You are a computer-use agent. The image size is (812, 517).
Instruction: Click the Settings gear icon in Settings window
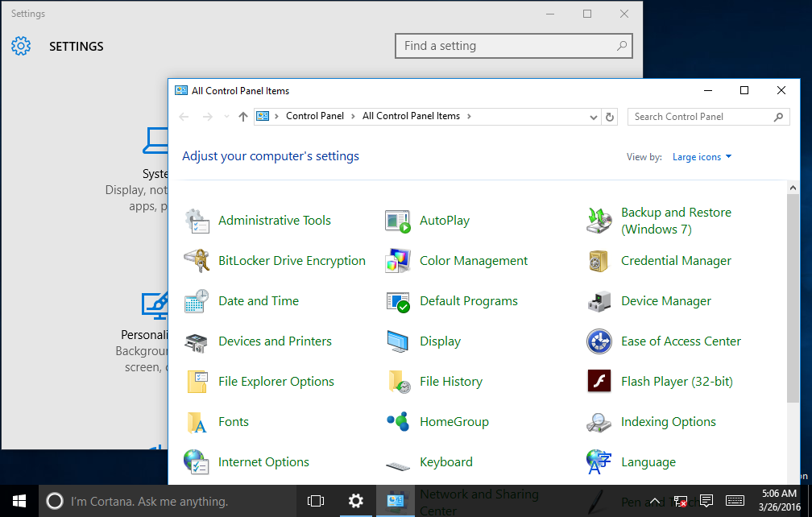(21, 46)
